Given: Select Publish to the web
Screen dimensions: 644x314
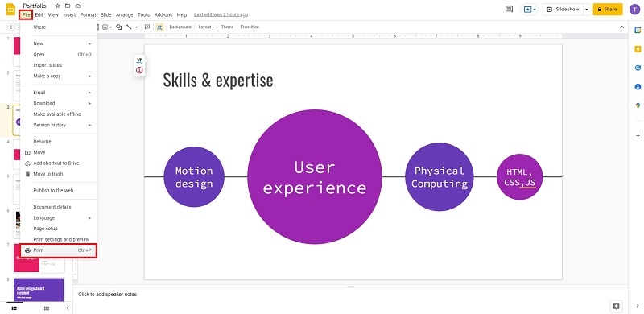Looking at the screenshot, I should [x=58, y=191].
